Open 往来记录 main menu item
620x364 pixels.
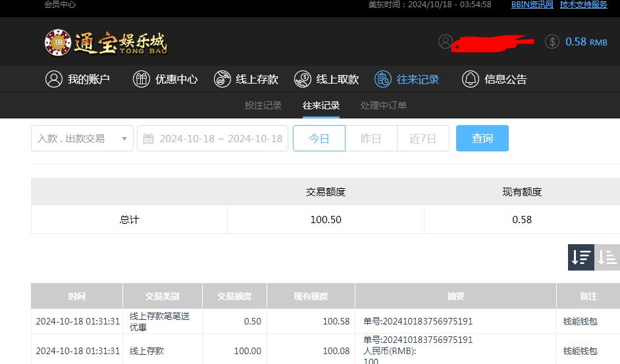tap(407, 79)
